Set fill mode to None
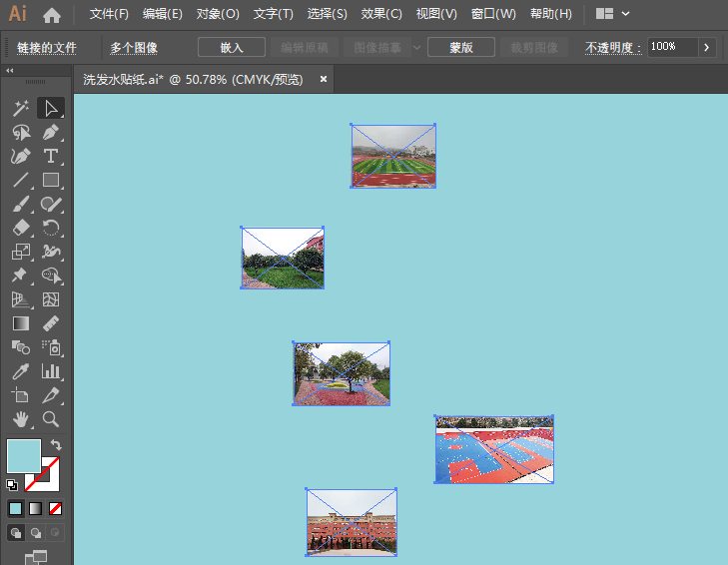728x565 pixels. tap(55, 509)
